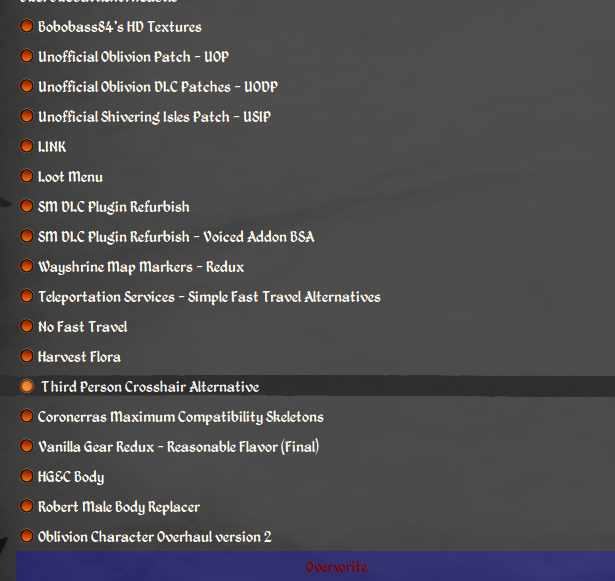615x581 pixels.
Task: Select Third Person Crosshair Alternative entry
Action: 150,387
